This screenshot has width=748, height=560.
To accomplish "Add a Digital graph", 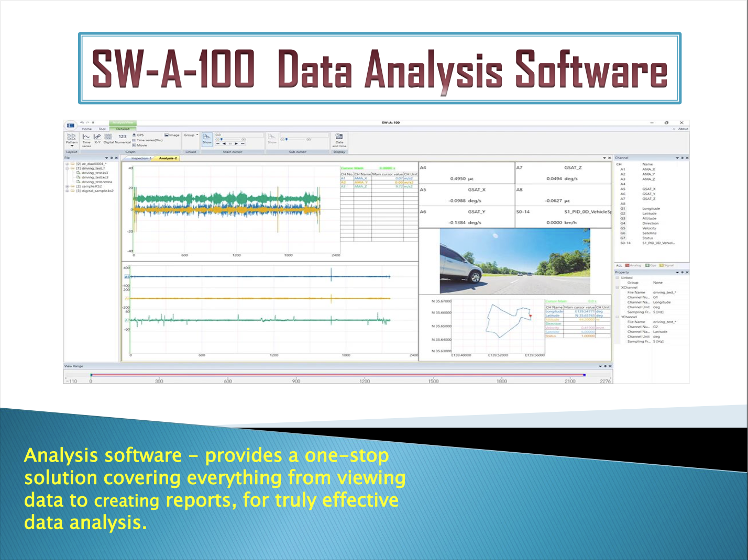I will [x=108, y=139].
